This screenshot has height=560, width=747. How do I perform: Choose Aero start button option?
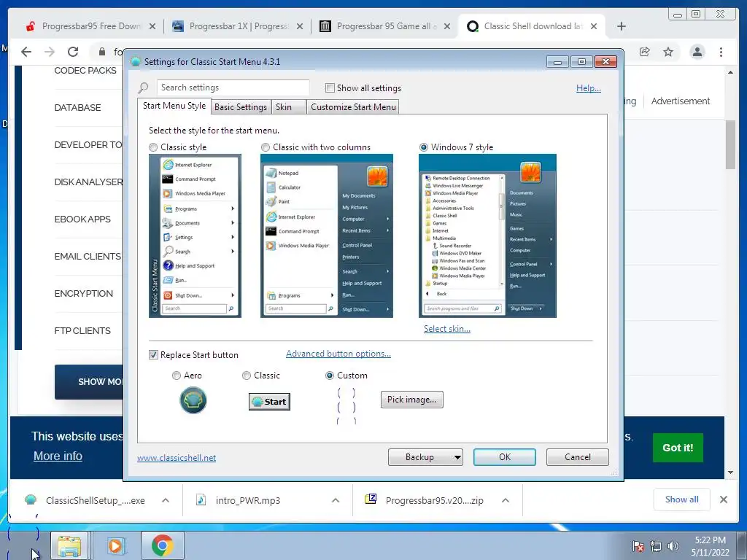(177, 376)
